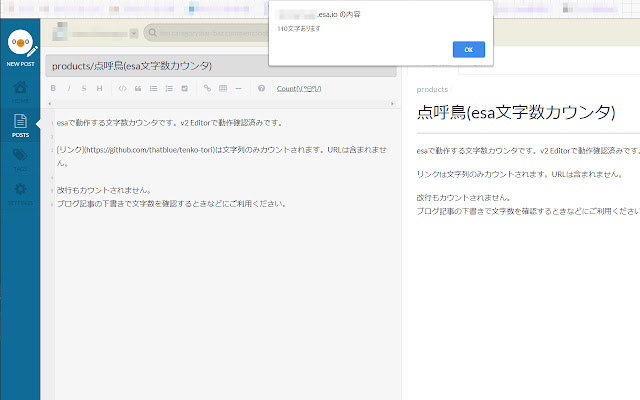Click the Count character counter link
This screenshot has width=640, height=400.
(x=300, y=88)
